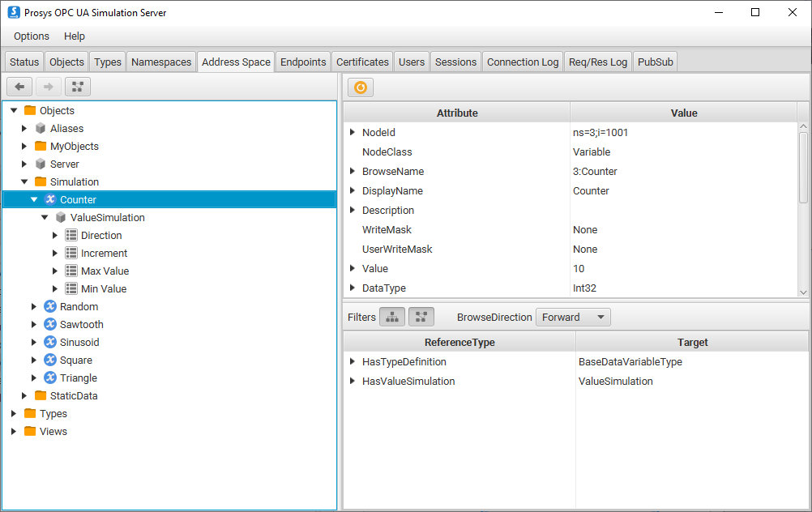Click the forward navigation arrow icon
The height and width of the screenshot is (512, 812).
pos(49,87)
